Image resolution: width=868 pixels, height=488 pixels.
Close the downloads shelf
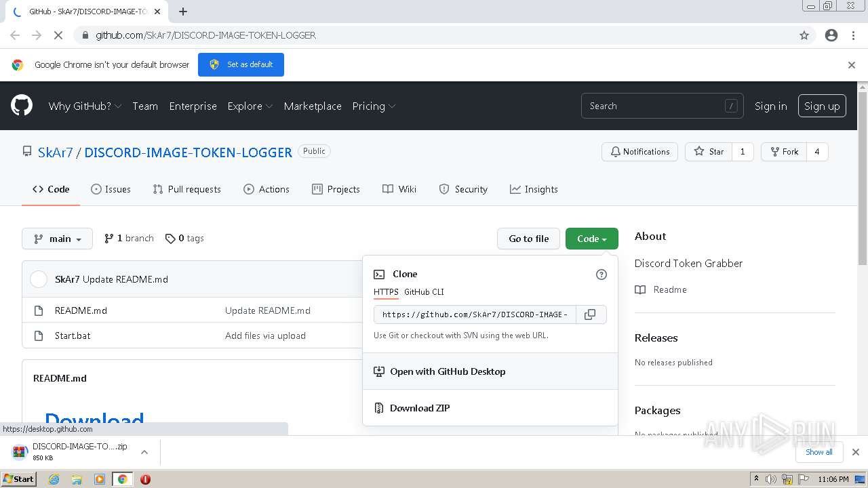[856, 452]
